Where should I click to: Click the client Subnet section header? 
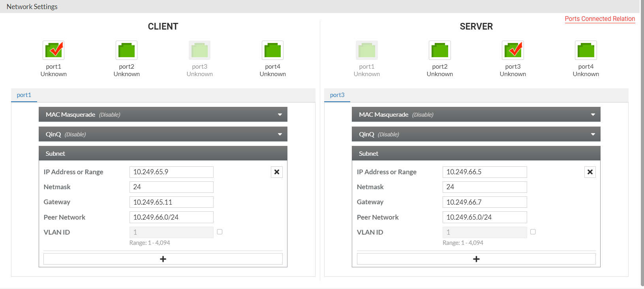tap(163, 153)
